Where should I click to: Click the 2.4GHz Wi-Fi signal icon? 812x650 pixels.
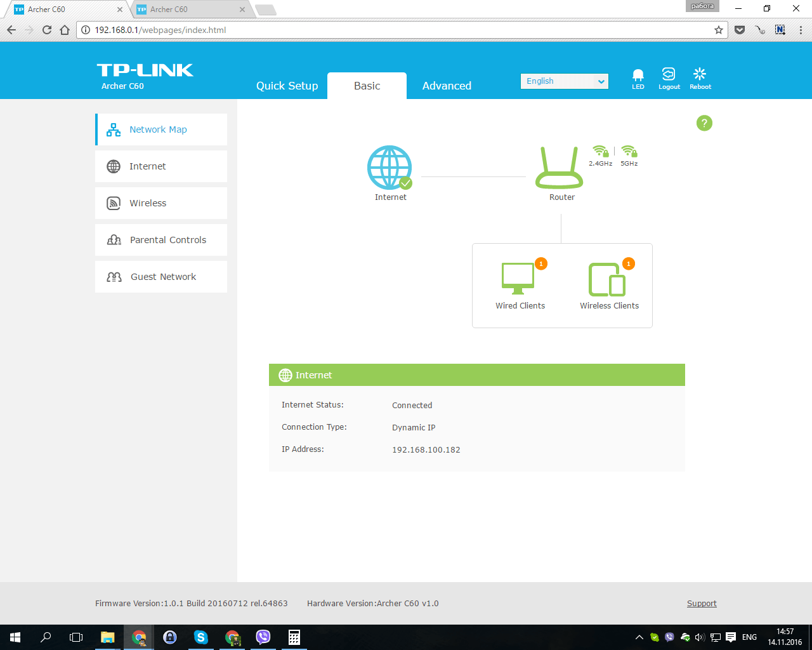tap(600, 152)
